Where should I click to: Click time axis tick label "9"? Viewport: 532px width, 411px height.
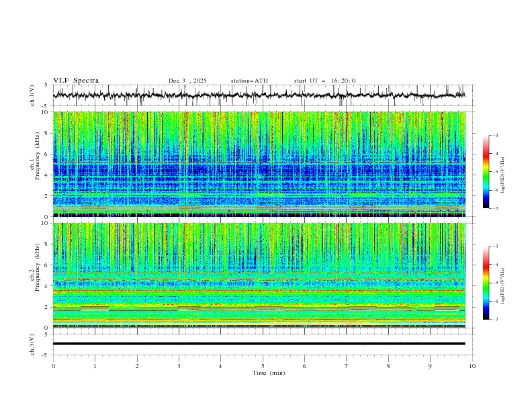pos(430,366)
